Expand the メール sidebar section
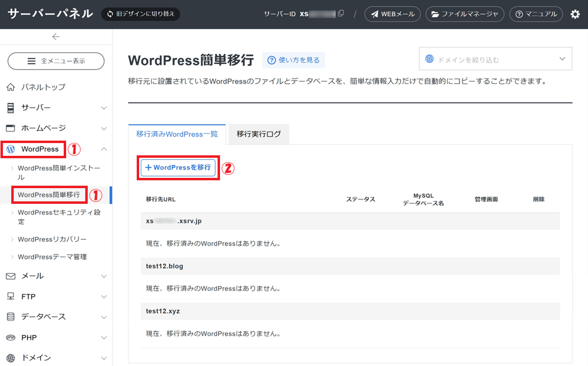Viewport: 588px width, 366px height. click(x=56, y=276)
